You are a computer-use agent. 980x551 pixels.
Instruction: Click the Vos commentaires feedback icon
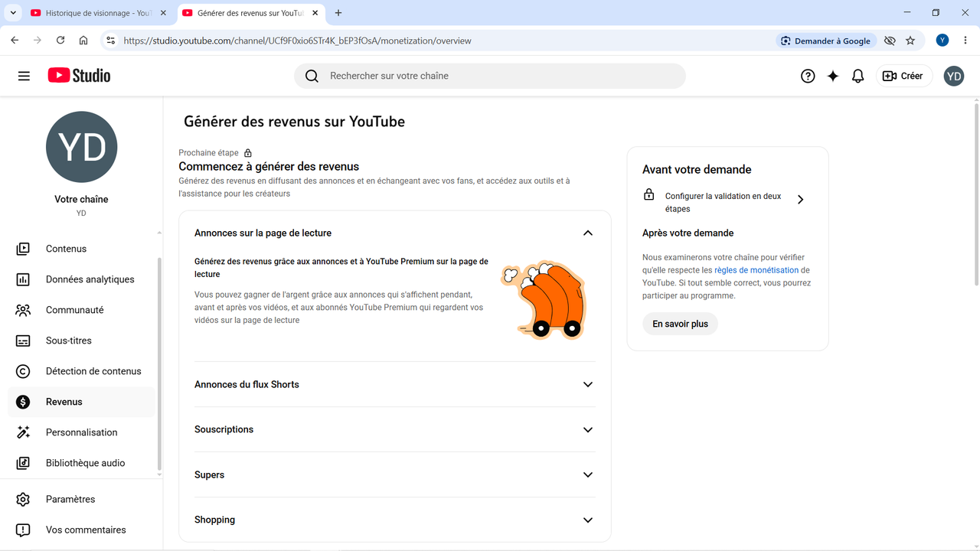[23, 530]
